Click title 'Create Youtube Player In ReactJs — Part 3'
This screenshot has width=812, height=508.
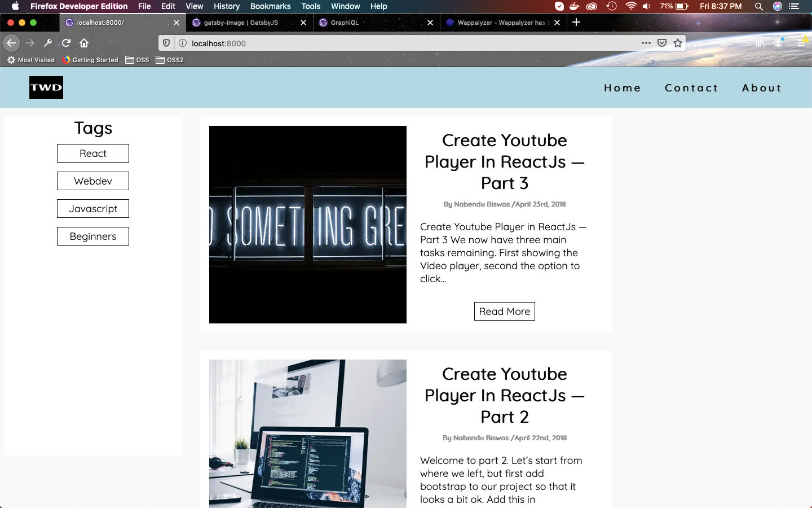(x=505, y=161)
